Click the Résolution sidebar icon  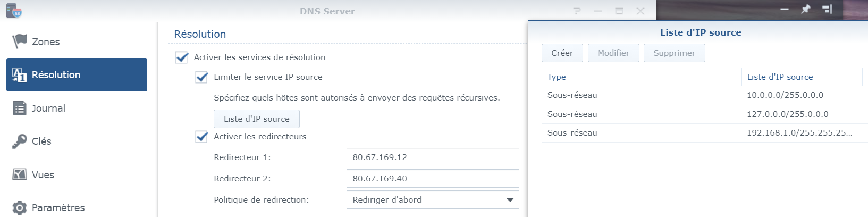19,75
